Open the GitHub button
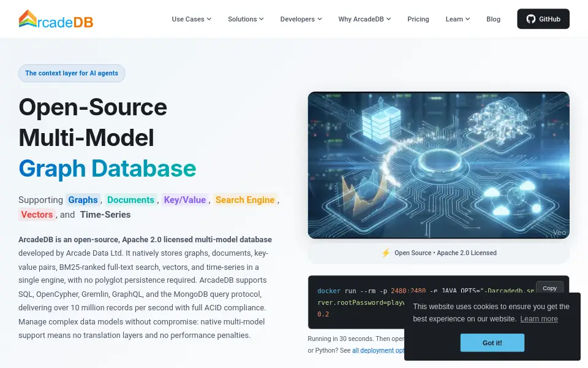Viewport: 588px width, 368px height. coord(543,19)
